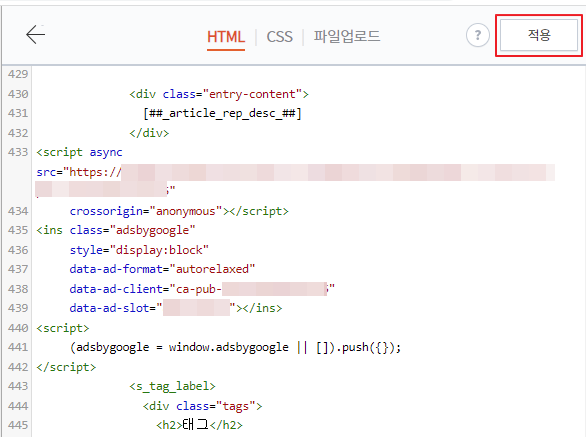Click the style="display:block" attribute
The height and width of the screenshot is (437, 586).
pyautogui.click(x=139, y=250)
